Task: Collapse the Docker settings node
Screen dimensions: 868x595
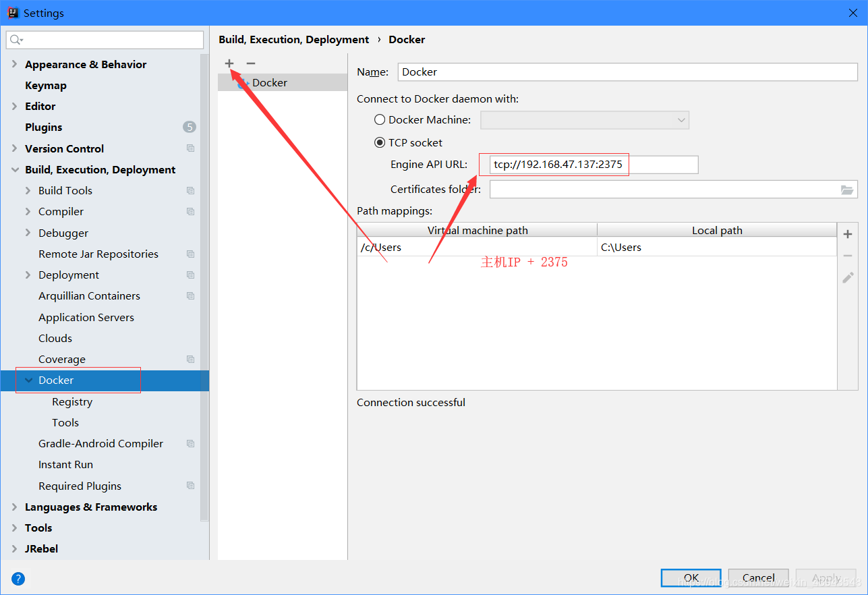Action: 28,380
